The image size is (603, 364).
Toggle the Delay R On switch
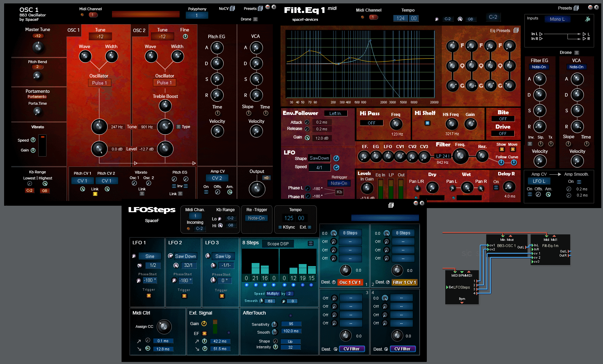[496, 187]
